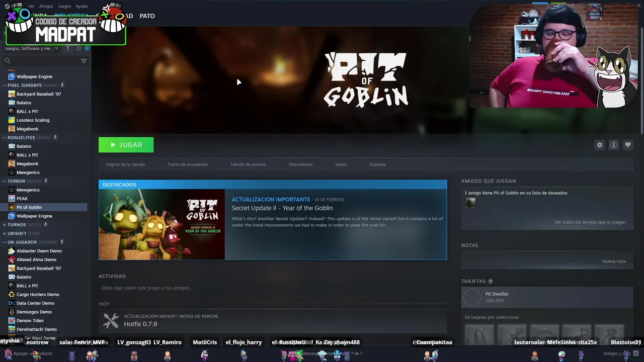Toggle recent activity clock filter
The image size is (644, 362).
pos(78,48)
